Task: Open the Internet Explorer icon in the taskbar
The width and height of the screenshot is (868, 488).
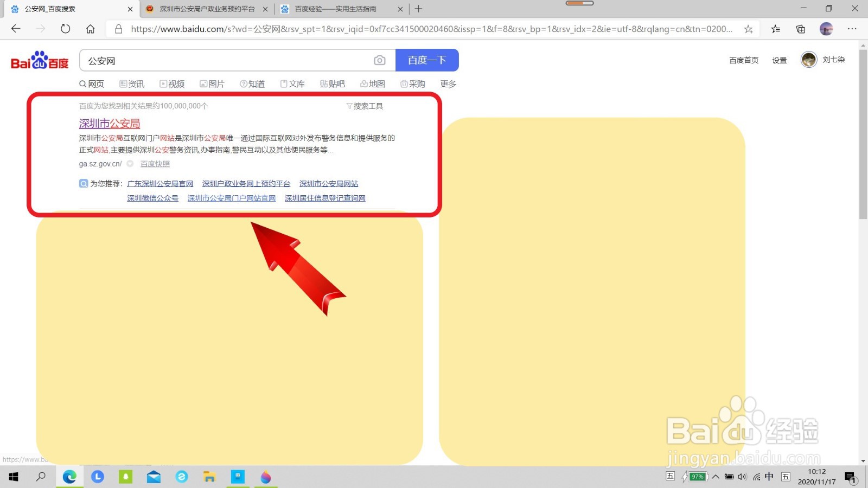Action: 182,477
